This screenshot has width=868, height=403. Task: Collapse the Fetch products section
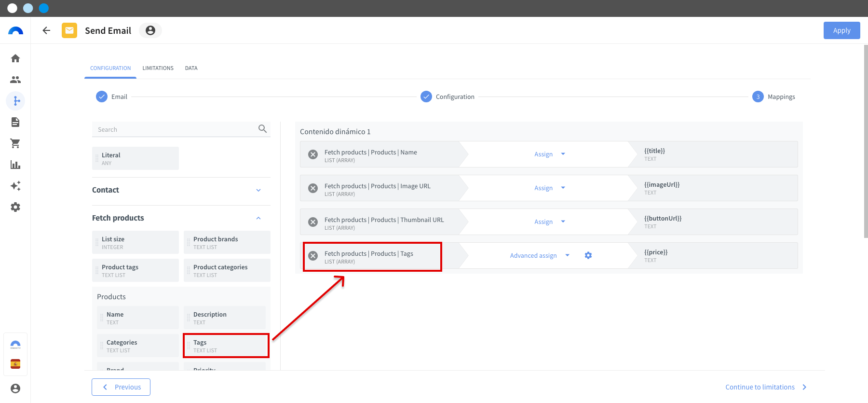click(x=258, y=218)
